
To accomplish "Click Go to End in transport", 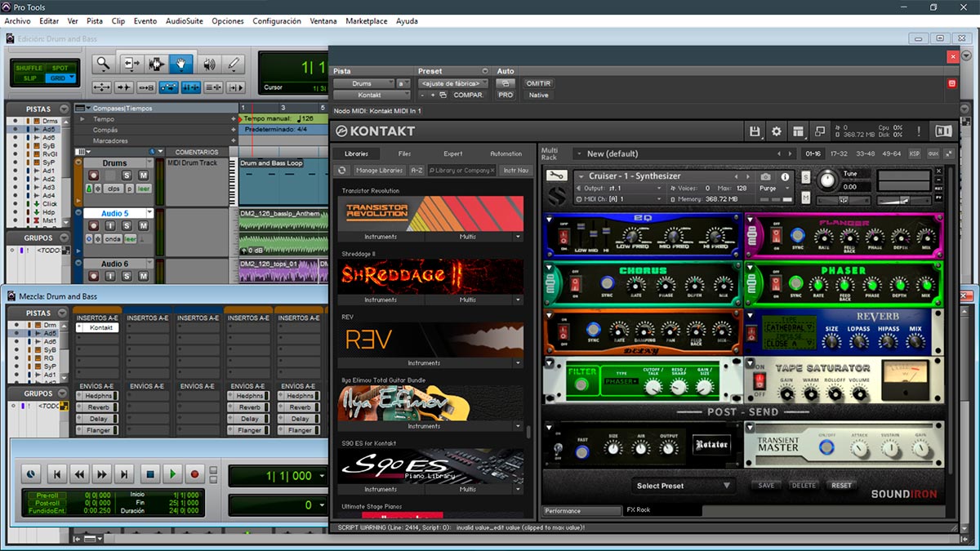I will point(124,473).
